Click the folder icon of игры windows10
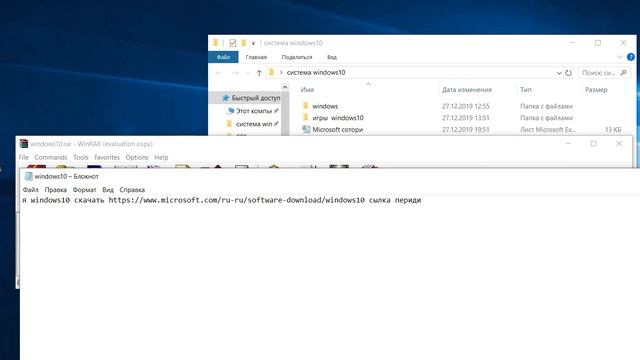Screen dimensions: 640x360 pos(306,118)
